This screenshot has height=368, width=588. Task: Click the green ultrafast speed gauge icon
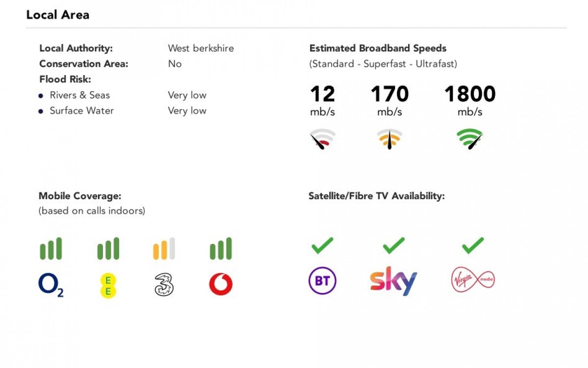470,139
